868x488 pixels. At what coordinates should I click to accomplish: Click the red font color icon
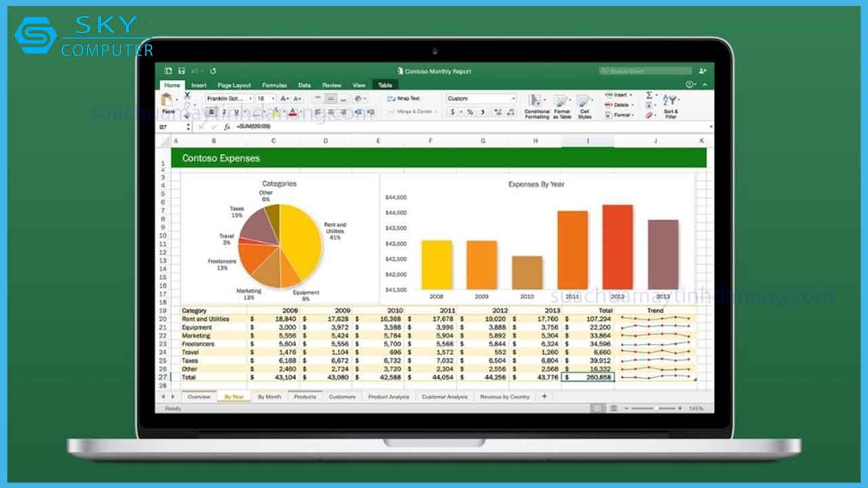(x=292, y=112)
